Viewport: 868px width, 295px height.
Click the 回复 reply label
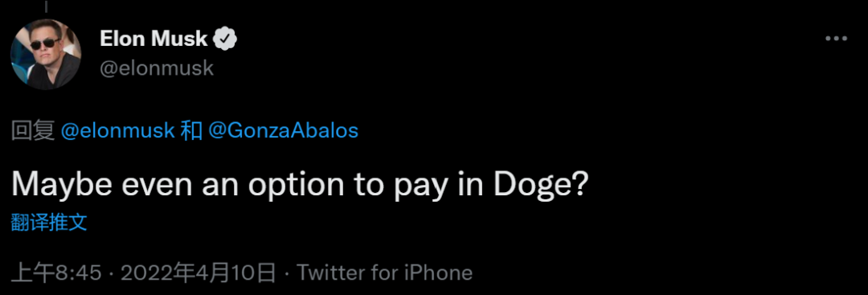pyautogui.click(x=33, y=130)
